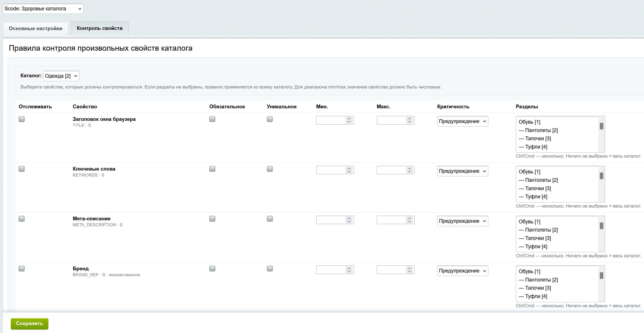Select Обувь [1] in Бренд sections list
Image resolution: width=644 pixels, height=333 pixels.
point(557,271)
